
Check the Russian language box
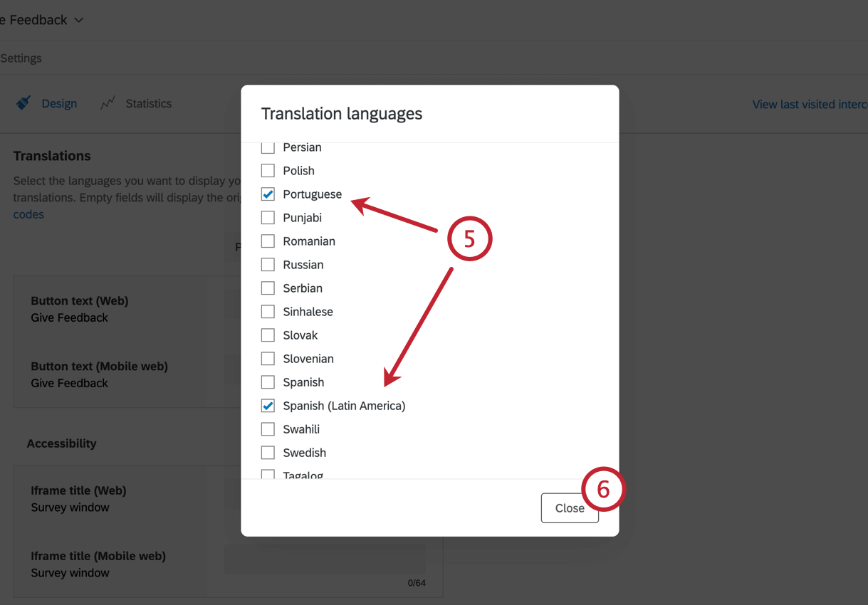tap(268, 264)
